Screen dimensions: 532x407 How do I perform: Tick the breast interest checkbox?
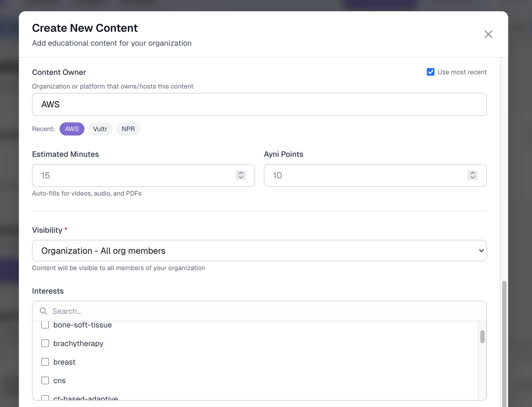[x=45, y=362]
